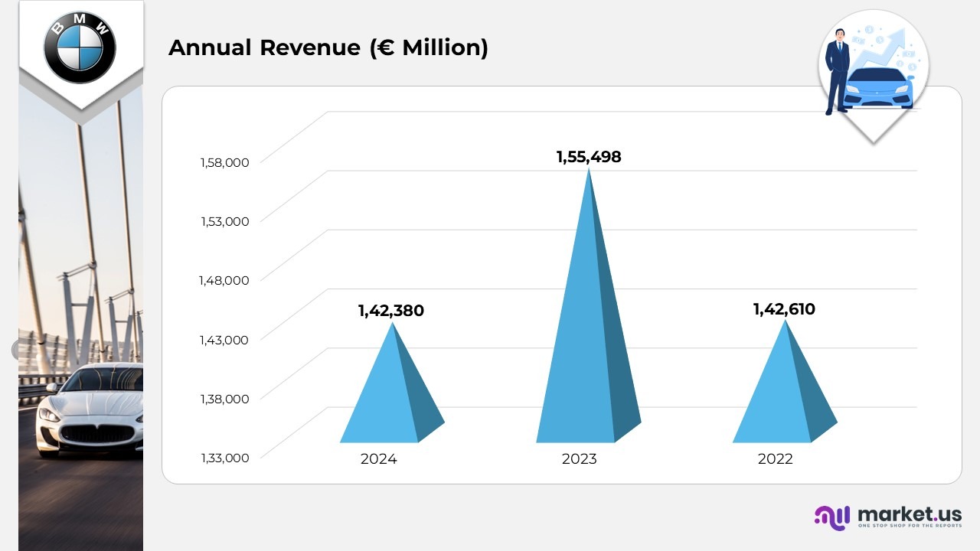
Task: Click the 1,33,000 y-axis value
Action: point(225,458)
